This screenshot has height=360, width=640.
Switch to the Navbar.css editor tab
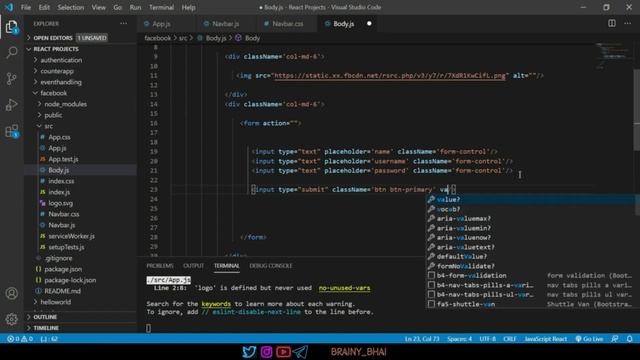pos(287,24)
